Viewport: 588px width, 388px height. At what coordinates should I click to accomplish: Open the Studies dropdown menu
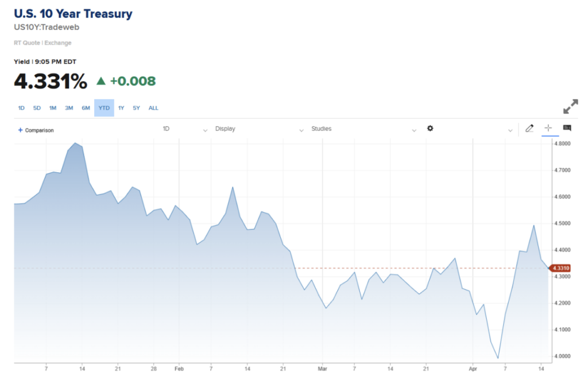363,129
